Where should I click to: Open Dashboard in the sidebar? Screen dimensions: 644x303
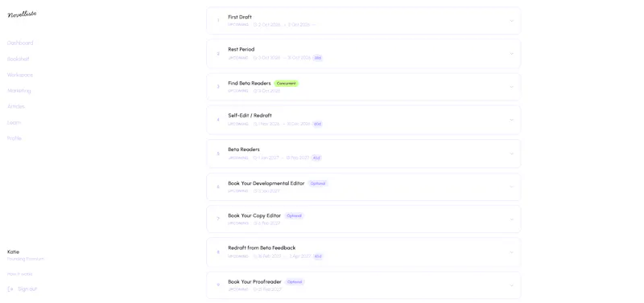point(20,43)
